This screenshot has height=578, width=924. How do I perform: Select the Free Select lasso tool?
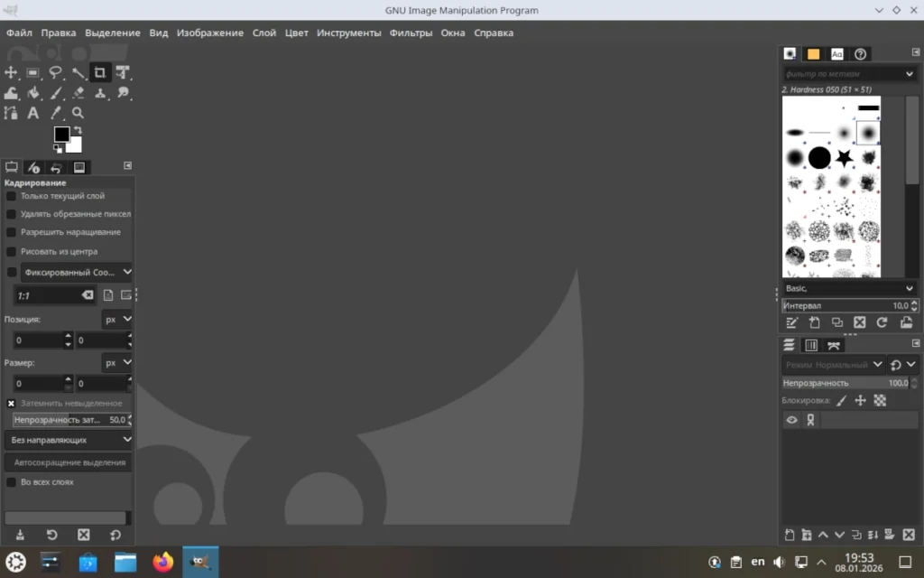tap(55, 72)
